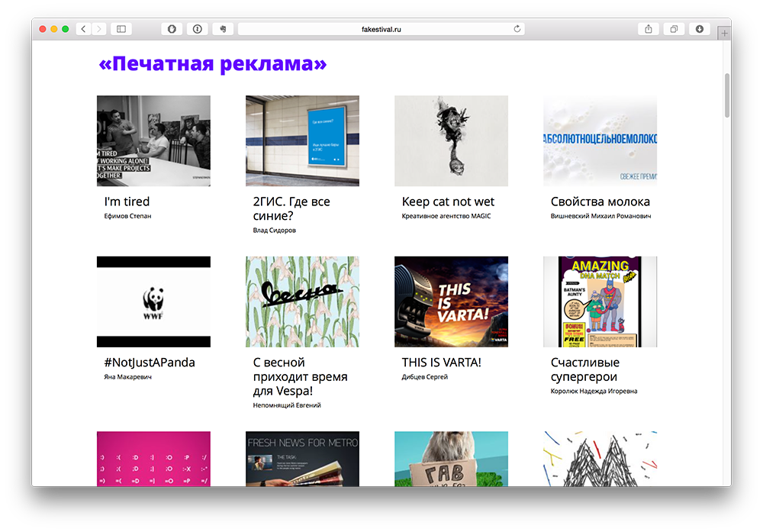
Task: Click the Amazing DNA Match comic thumbnail
Action: point(600,301)
